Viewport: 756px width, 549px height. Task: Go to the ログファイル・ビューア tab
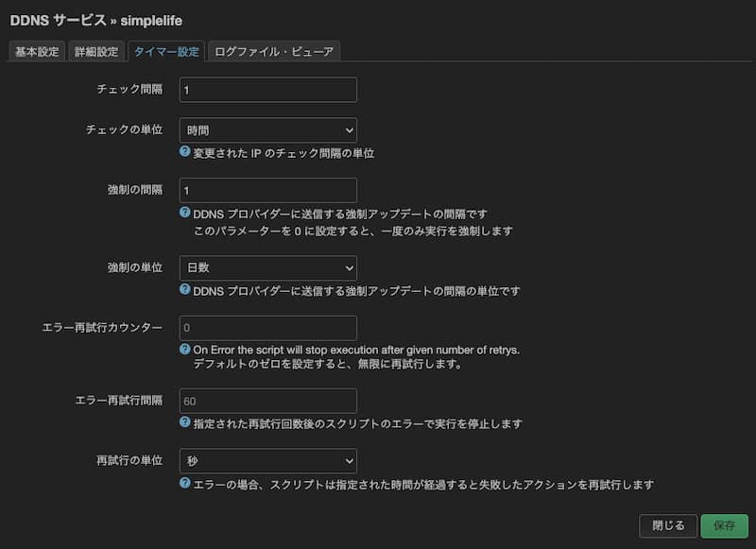tap(274, 52)
